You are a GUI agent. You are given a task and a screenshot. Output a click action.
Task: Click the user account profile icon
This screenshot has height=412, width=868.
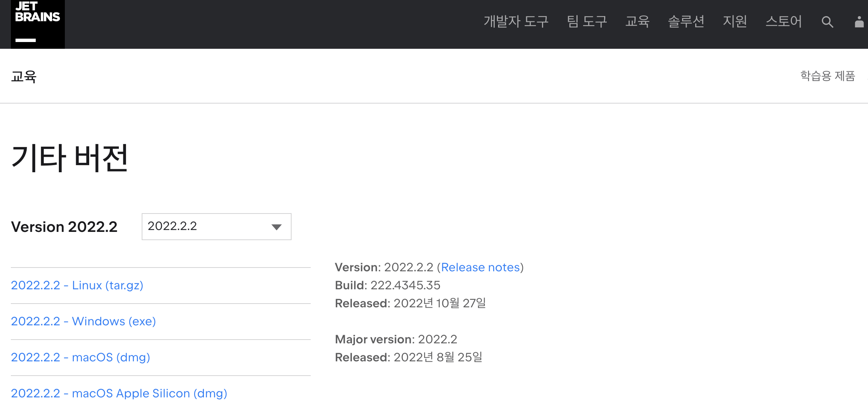[x=859, y=22]
